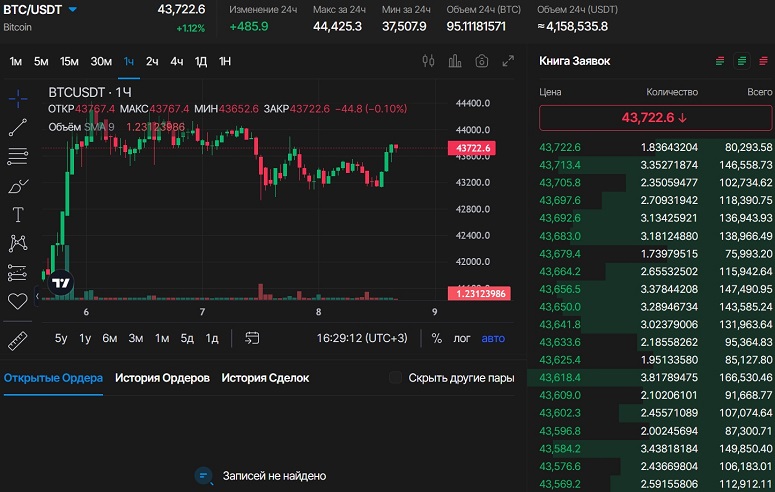Select the ruler measure tool

pyautogui.click(x=18, y=341)
